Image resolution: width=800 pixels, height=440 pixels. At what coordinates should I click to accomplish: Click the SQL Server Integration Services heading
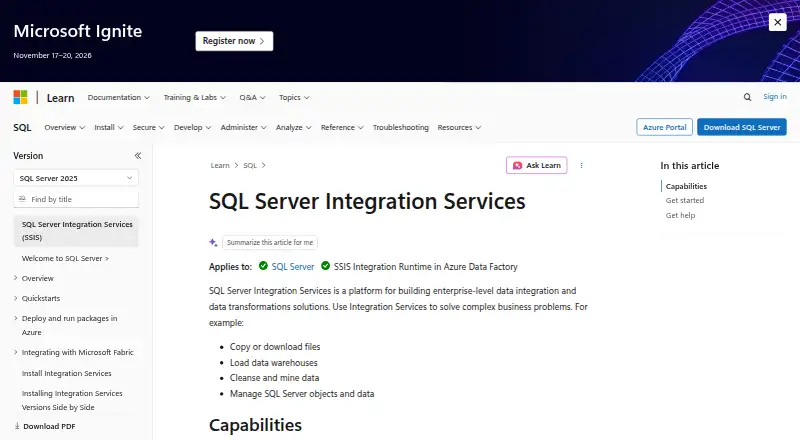[367, 201]
